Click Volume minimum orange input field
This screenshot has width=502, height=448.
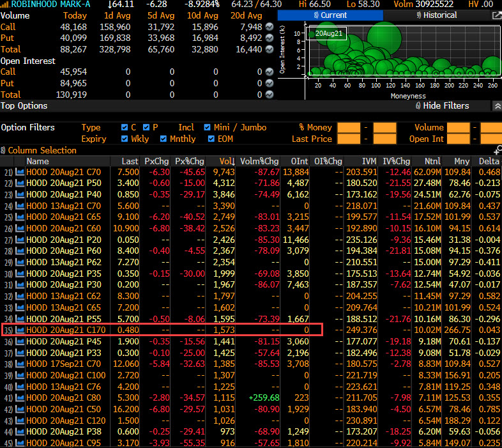(458, 127)
